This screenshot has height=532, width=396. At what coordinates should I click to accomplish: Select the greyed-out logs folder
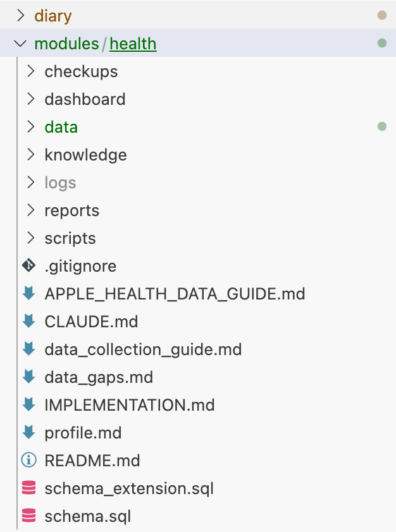[x=60, y=183]
